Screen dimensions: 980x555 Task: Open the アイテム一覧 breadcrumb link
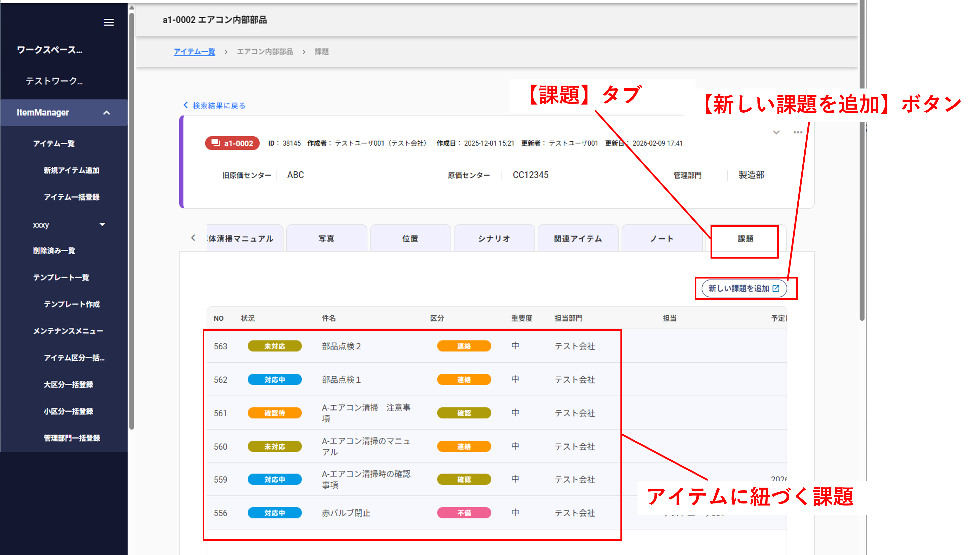tap(194, 52)
